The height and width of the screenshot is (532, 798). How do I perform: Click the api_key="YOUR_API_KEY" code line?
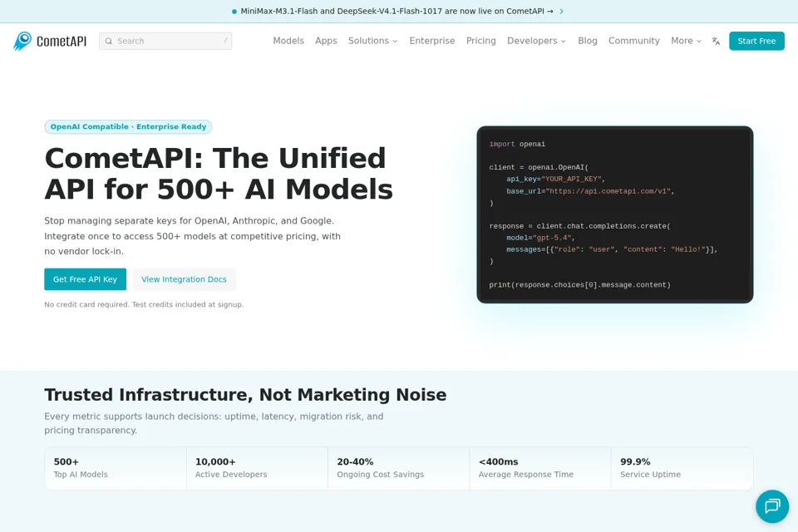point(556,180)
